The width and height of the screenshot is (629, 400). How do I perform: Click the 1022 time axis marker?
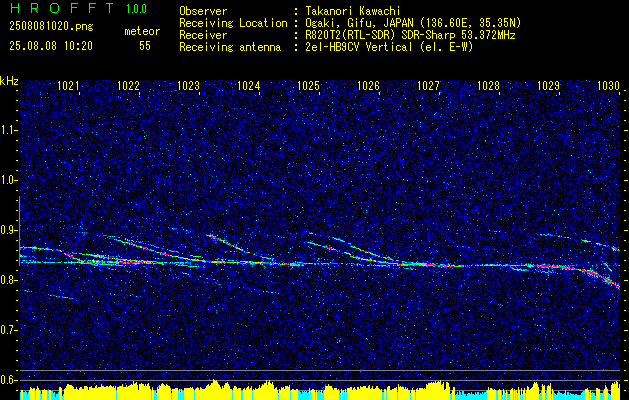128,86
